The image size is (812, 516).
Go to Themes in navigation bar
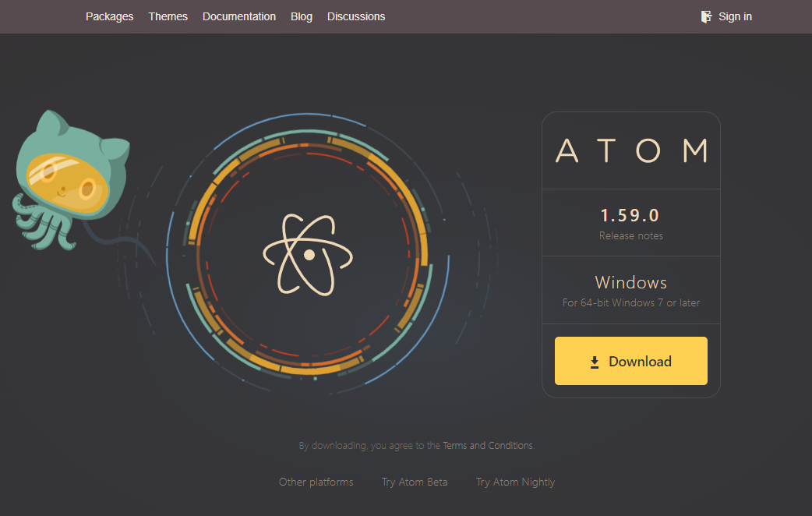click(x=168, y=16)
